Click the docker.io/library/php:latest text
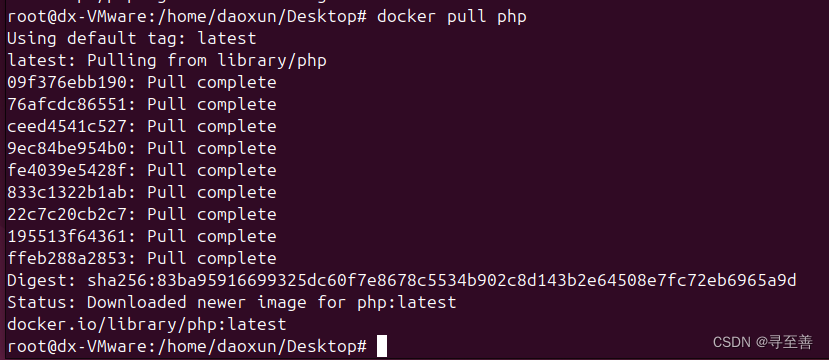The height and width of the screenshot is (360, 829). pos(146,325)
